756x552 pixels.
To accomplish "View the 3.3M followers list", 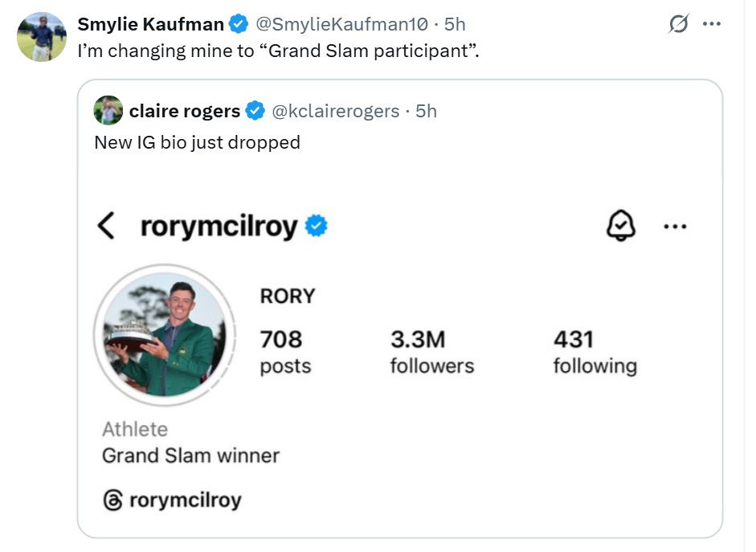I will (431, 352).
